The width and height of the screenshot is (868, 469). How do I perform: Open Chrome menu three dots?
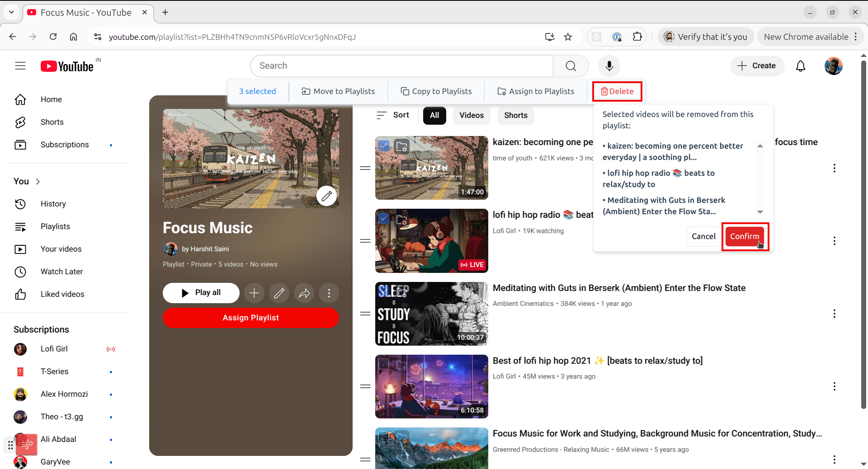[855, 37]
